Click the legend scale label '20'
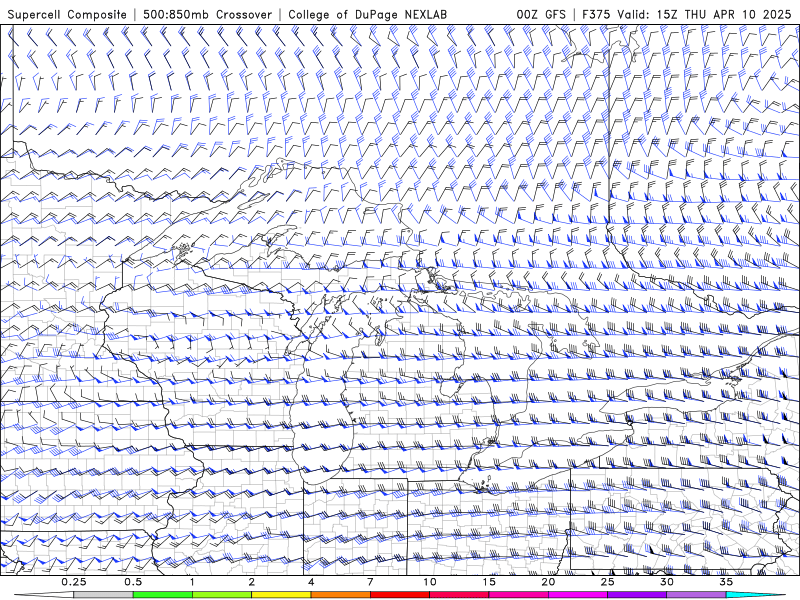The width and height of the screenshot is (800, 600). click(548, 582)
